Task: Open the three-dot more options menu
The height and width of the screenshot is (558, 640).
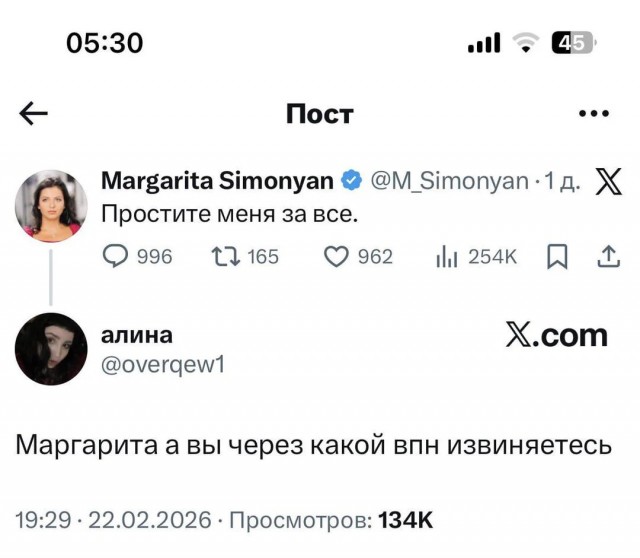Action: 594,114
